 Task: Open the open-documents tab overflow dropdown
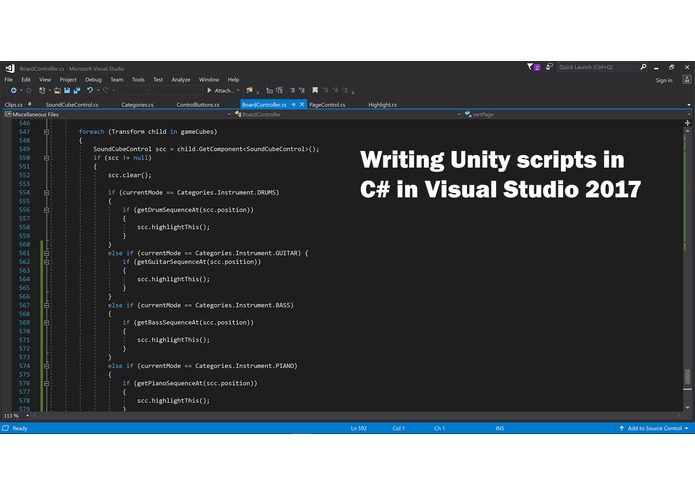[689, 105]
